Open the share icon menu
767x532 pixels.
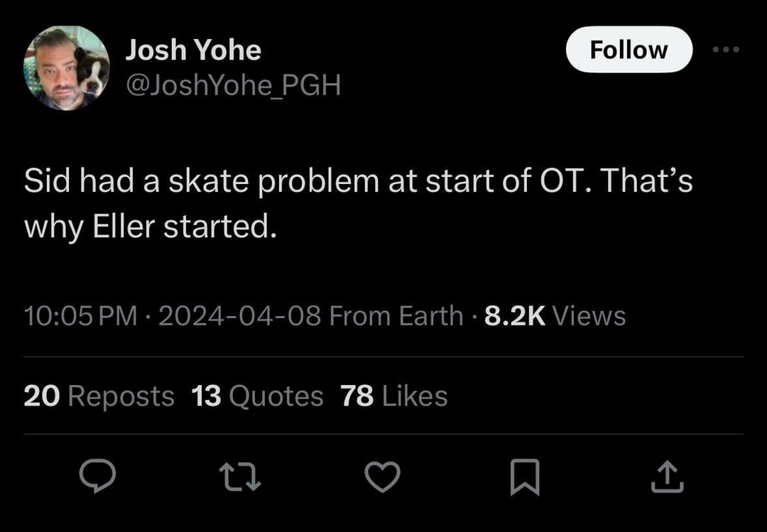point(668,477)
